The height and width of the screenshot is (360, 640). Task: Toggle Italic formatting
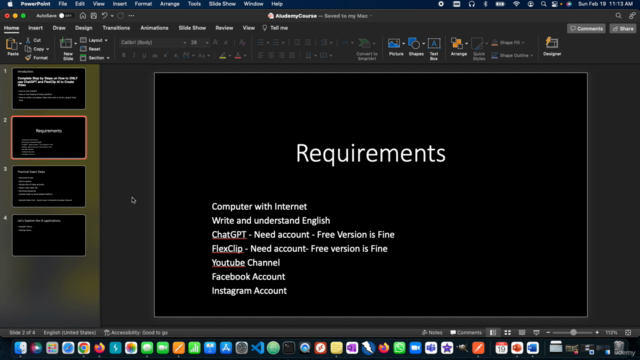(134, 55)
